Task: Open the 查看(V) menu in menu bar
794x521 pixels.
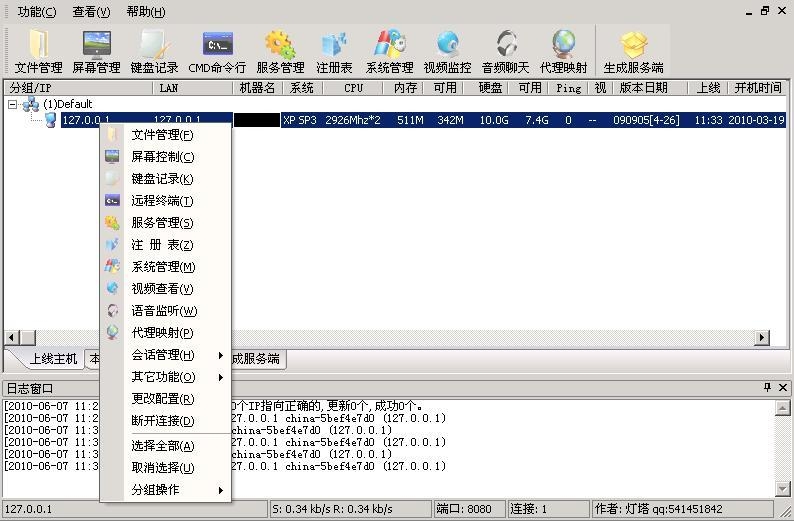Action: point(91,12)
